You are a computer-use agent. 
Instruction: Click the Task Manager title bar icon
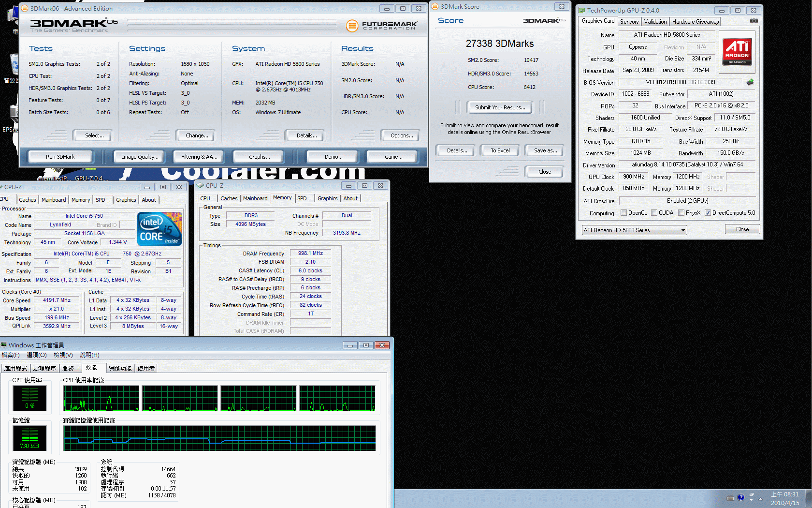click(4, 345)
